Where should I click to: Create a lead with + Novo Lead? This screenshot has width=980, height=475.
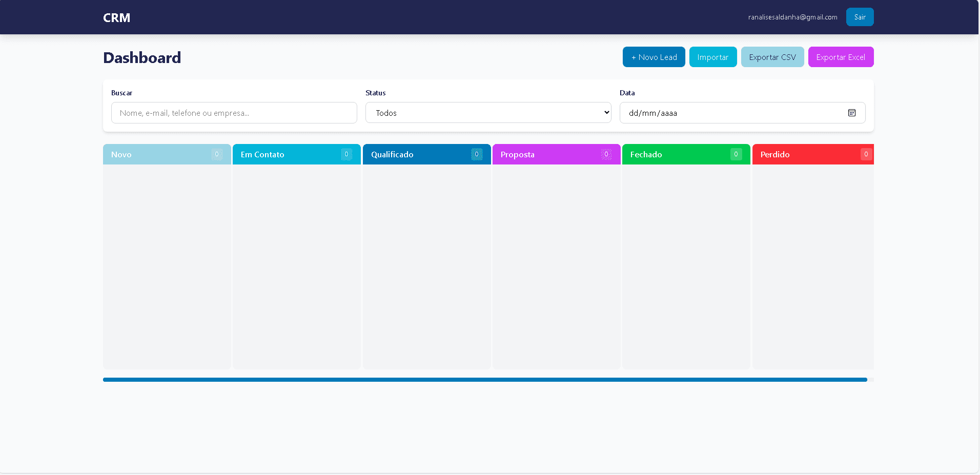pos(654,57)
